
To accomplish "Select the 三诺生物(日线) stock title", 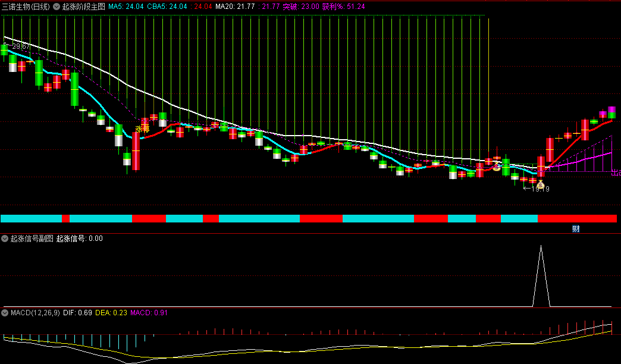I will (x=26, y=7).
